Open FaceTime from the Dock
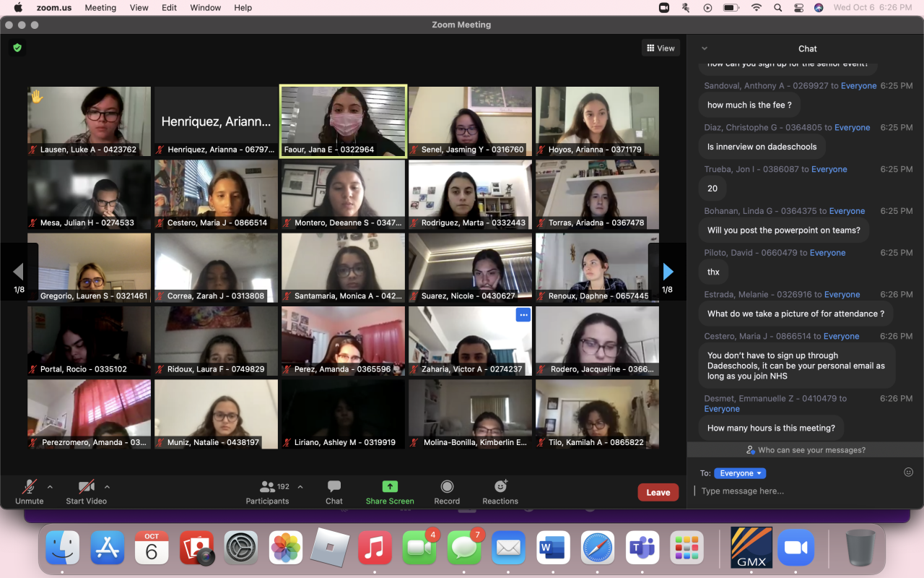This screenshot has height=578, width=924. coord(419,548)
